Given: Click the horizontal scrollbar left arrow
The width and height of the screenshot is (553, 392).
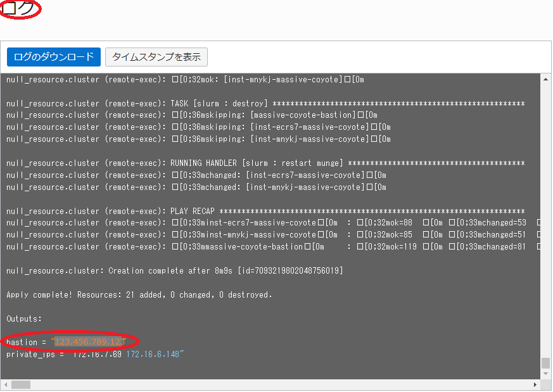Looking at the screenshot, I should point(6,384).
